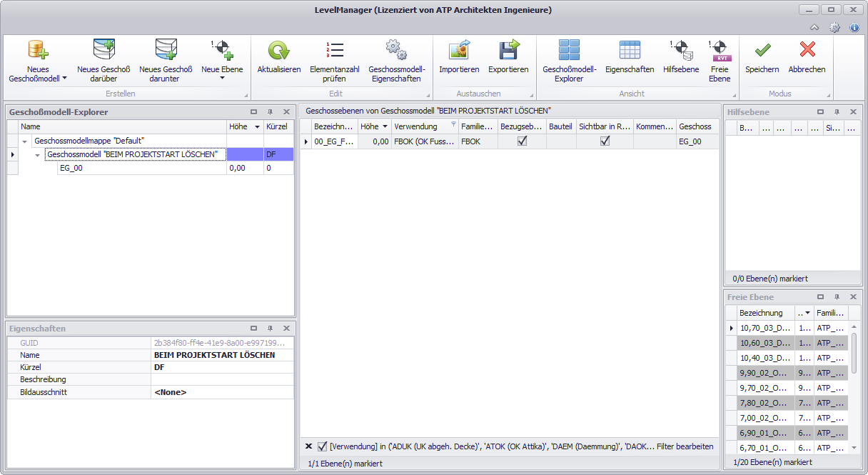868x475 pixels.
Task: Click the Abbrechen button
Action: [x=807, y=57]
